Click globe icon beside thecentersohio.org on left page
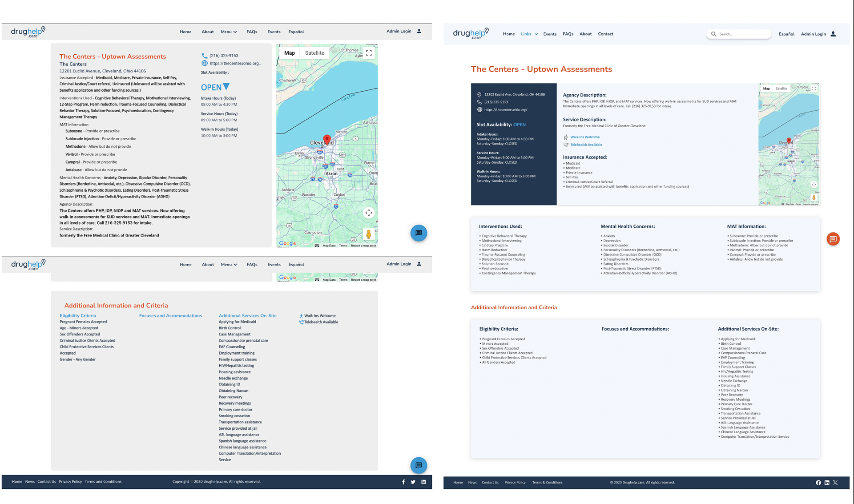Viewport: 854px width, 504px height. pos(205,63)
